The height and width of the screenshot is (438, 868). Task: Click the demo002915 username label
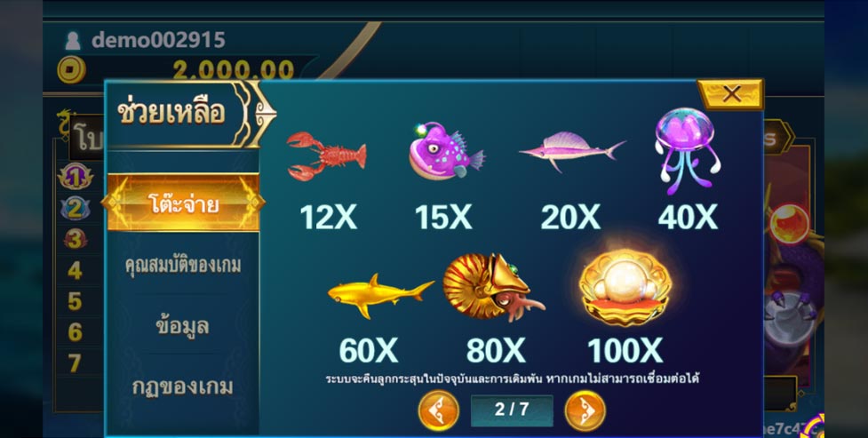coord(158,40)
